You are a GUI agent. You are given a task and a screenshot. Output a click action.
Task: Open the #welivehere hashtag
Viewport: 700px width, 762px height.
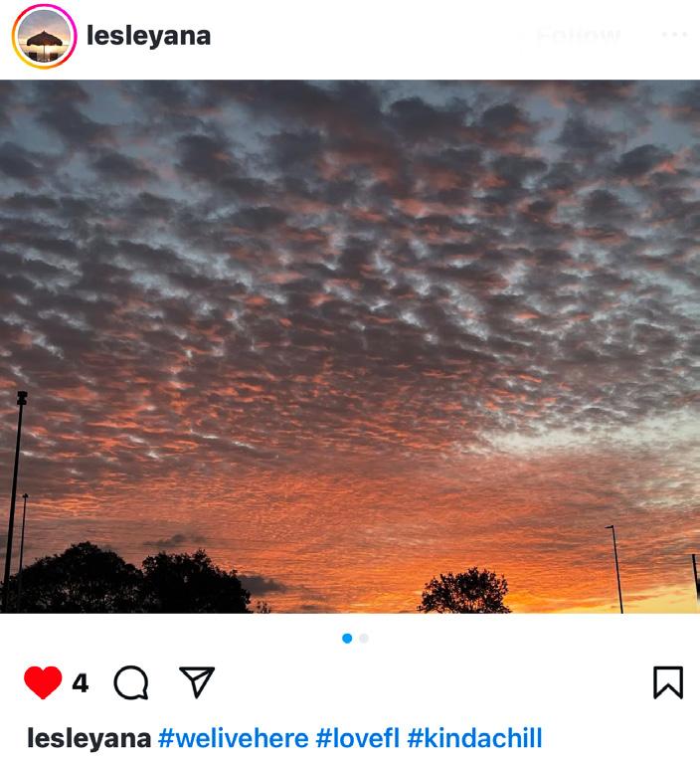234,738
